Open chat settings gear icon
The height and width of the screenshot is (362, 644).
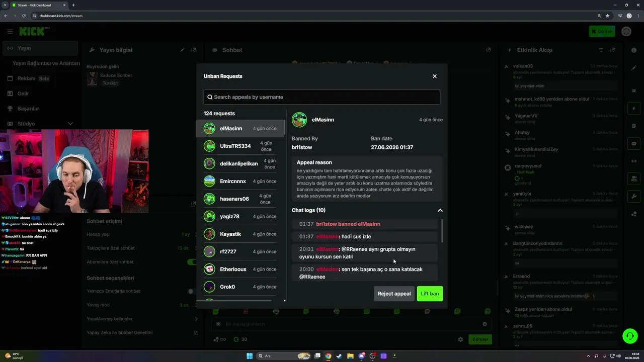coord(460,339)
